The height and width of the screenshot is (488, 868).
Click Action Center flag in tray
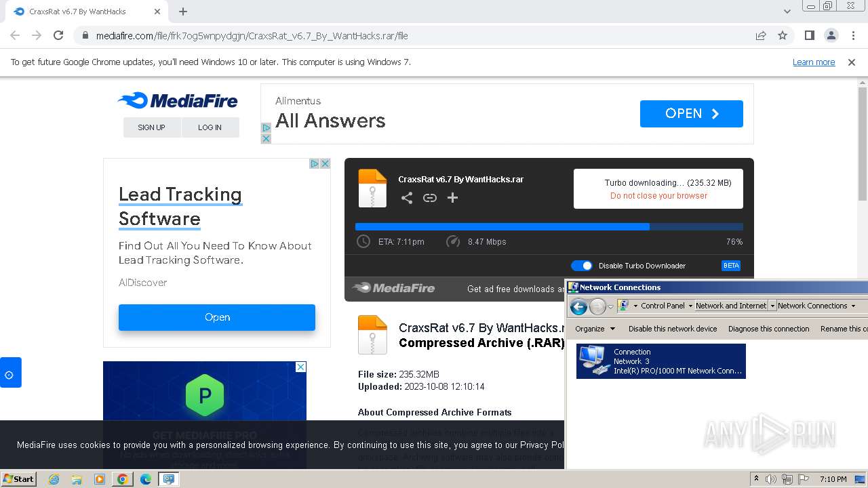804,479
